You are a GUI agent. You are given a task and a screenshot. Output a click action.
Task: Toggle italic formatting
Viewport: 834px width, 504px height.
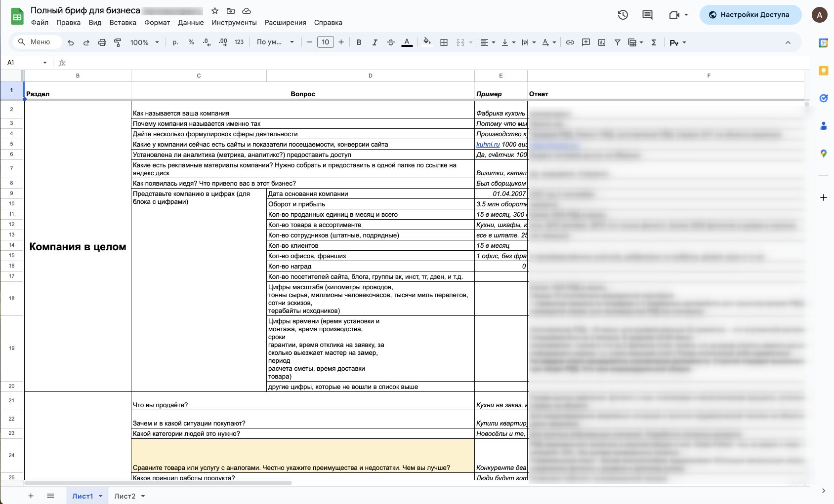click(375, 42)
